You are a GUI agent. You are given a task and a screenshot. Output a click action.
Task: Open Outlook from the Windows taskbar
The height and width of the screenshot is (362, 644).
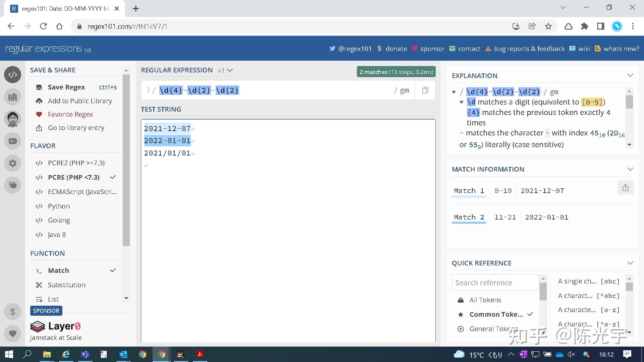pyautogui.click(x=123, y=354)
